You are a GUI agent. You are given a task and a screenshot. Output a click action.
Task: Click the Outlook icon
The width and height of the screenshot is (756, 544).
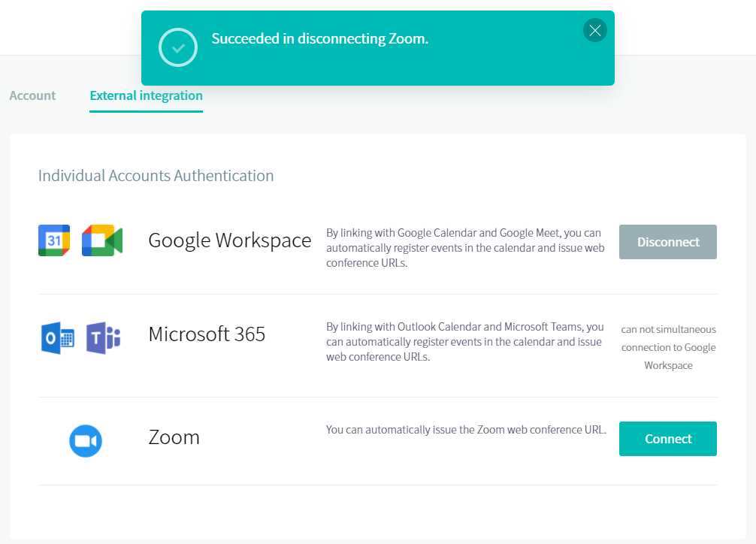(x=57, y=337)
